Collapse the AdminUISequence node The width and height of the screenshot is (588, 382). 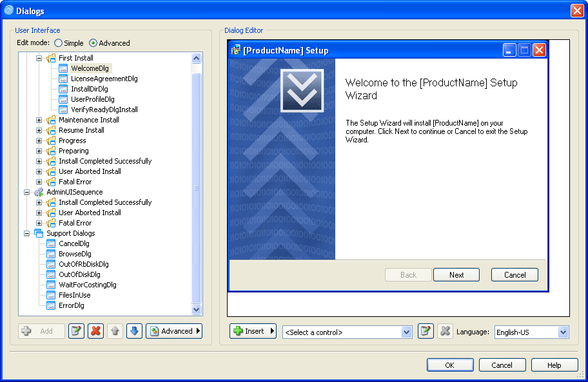click(x=26, y=192)
